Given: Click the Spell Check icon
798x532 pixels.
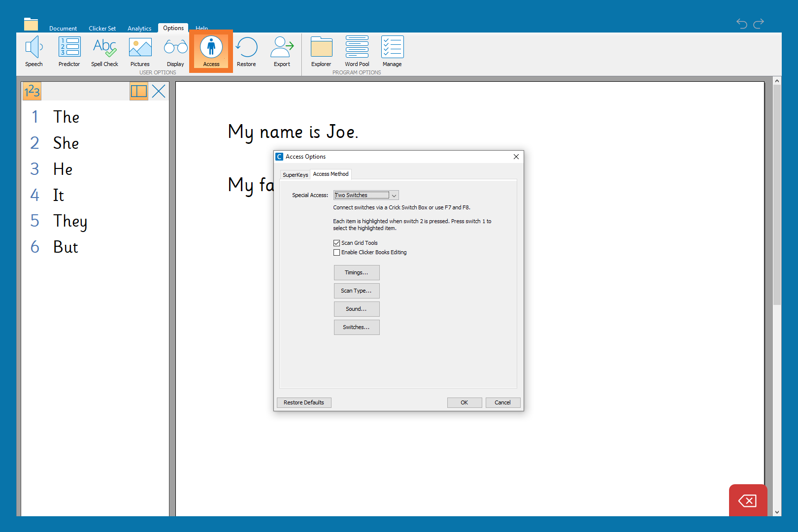Looking at the screenshot, I should (104, 51).
